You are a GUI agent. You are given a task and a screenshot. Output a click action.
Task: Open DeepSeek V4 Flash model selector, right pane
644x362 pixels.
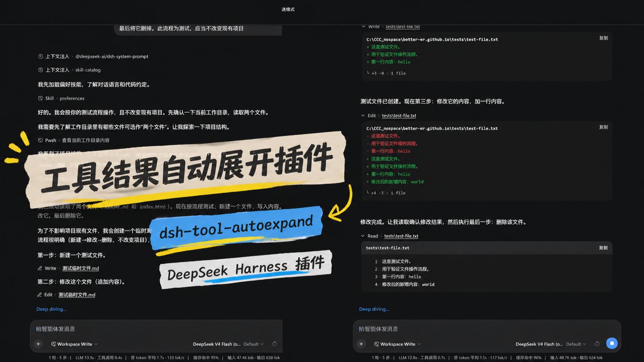click(x=539, y=344)
